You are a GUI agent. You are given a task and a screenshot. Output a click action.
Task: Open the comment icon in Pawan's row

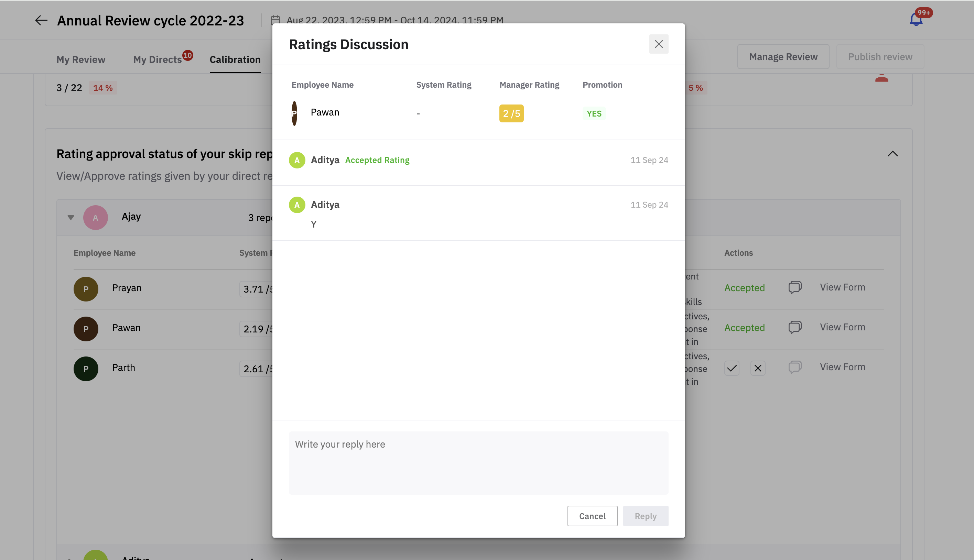795,327
